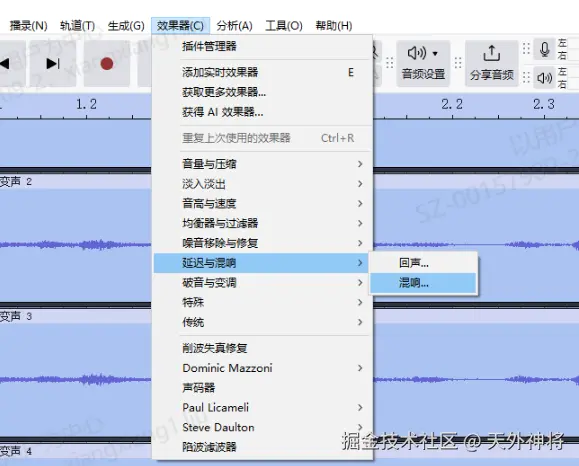Expand 音高与速度 submenu
579x466 pixels.
click(x=262, y=203)
